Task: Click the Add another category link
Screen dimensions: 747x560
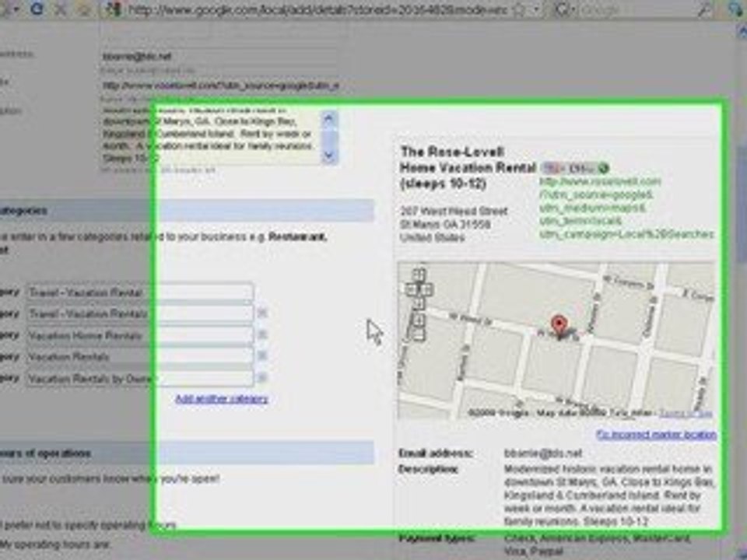Action: (x=222, y=398)
